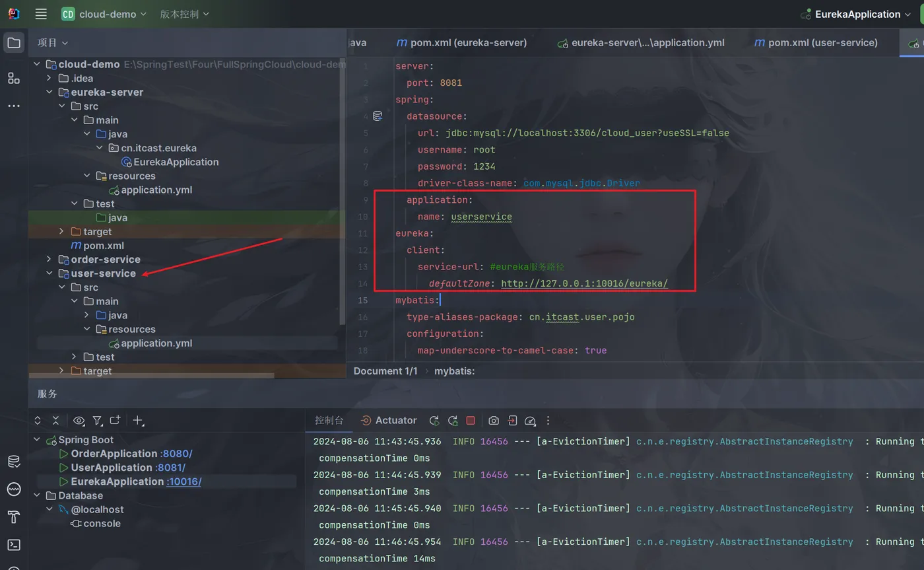Click the datasource gutter icon on line 4
924x570 pixels.
(378, 116)
